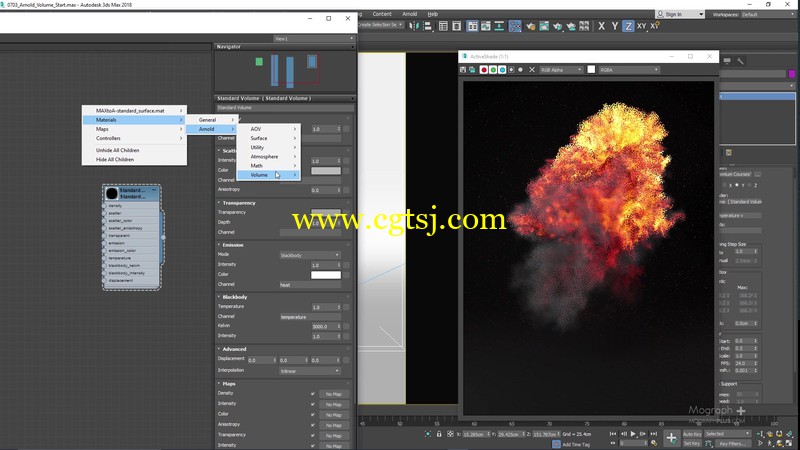The height and width of the screenshot is (450, 800).
Task: Open the Display panel tab icon
Action: coord(727,61)
